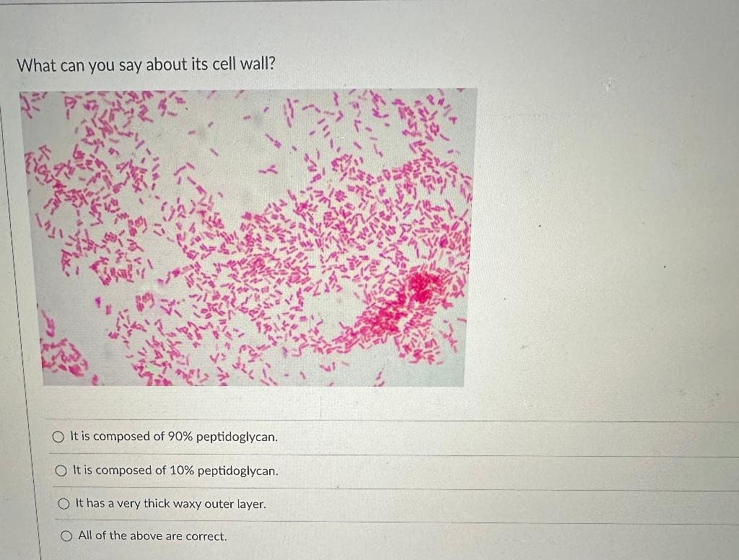
Task: Click the text 'It is composed of 10% peptidoglycan'
Action: (174, 471)
